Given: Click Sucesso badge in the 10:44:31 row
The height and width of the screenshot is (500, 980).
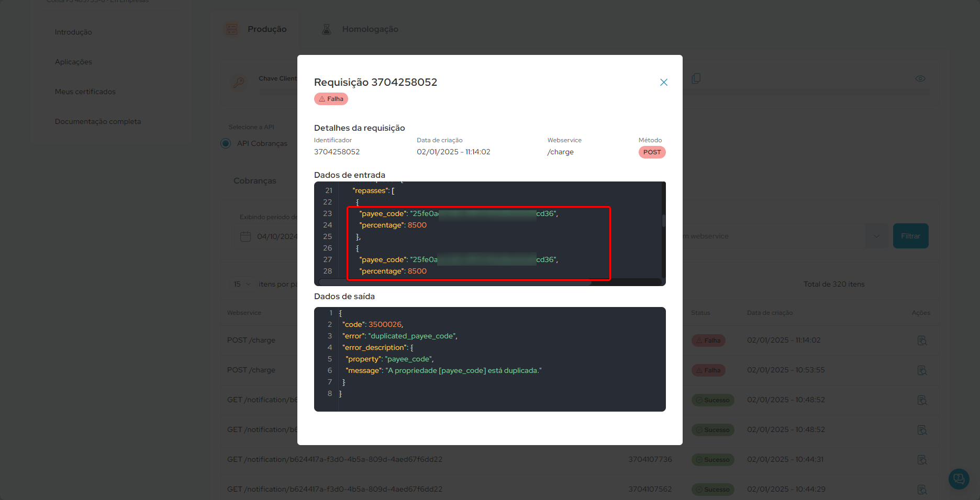Looking at the screenshot, I should 713,460.
